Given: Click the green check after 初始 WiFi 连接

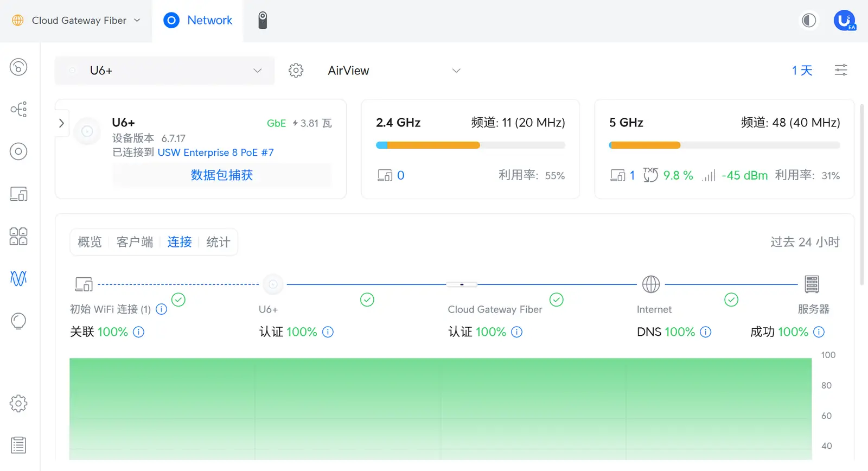Looking at the screenshot, I should [x=178, y=300].
